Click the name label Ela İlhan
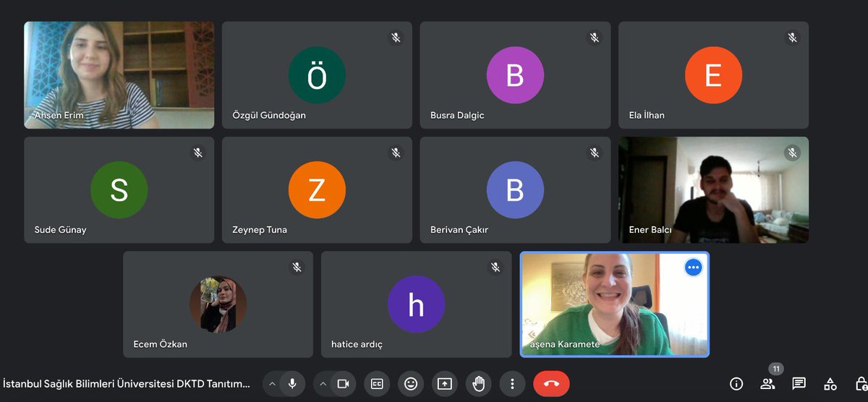 point(647,115)
